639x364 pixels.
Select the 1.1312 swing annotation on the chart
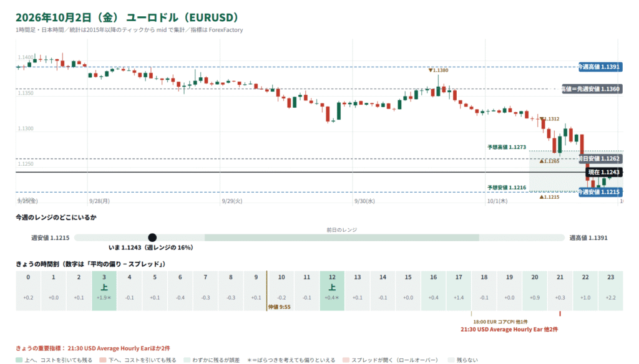549,119
